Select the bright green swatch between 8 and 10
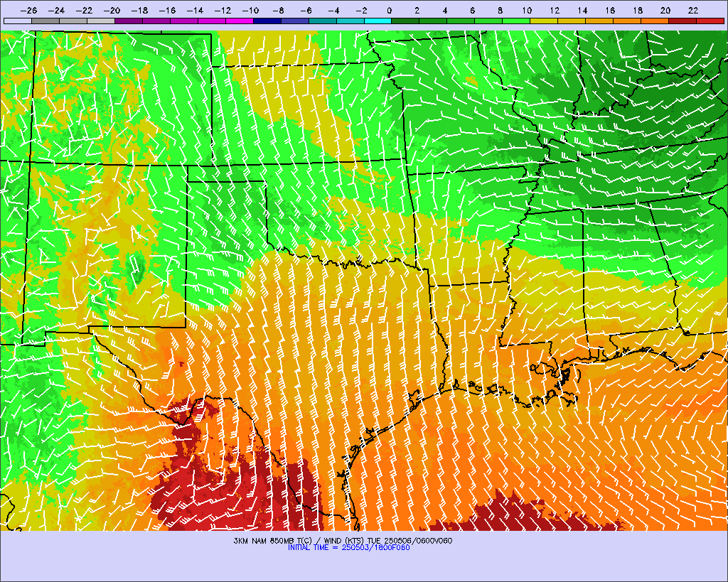Screen dimensions: 728x582 pos(516,21)
